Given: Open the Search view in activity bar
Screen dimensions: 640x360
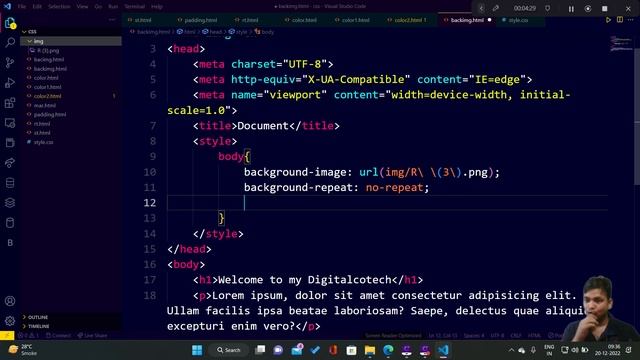Looking at the screenshot, I should pyautogui.click(x=10, y=42).
